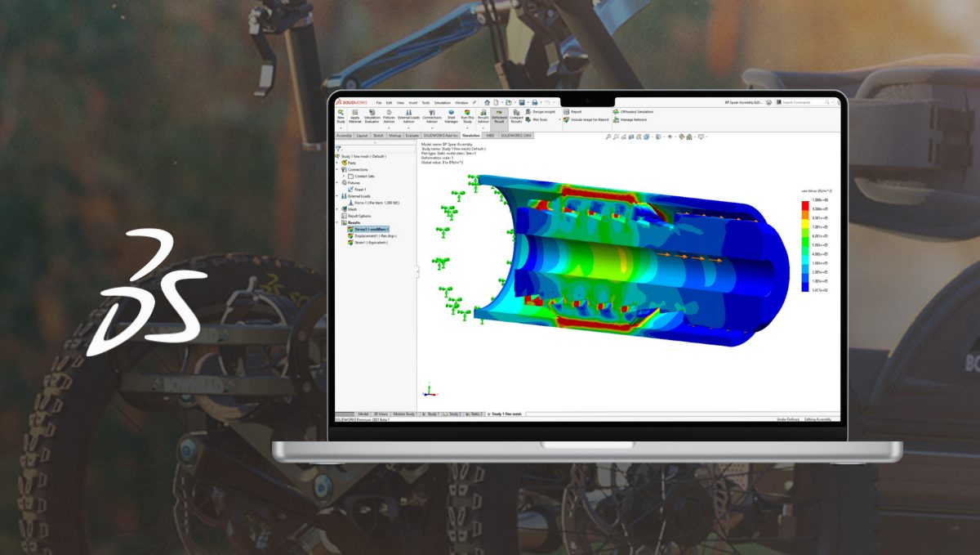The width and height of the screenshot is (980, 555).
Task: Select Strain1 result plot
Action: point(368,243)
